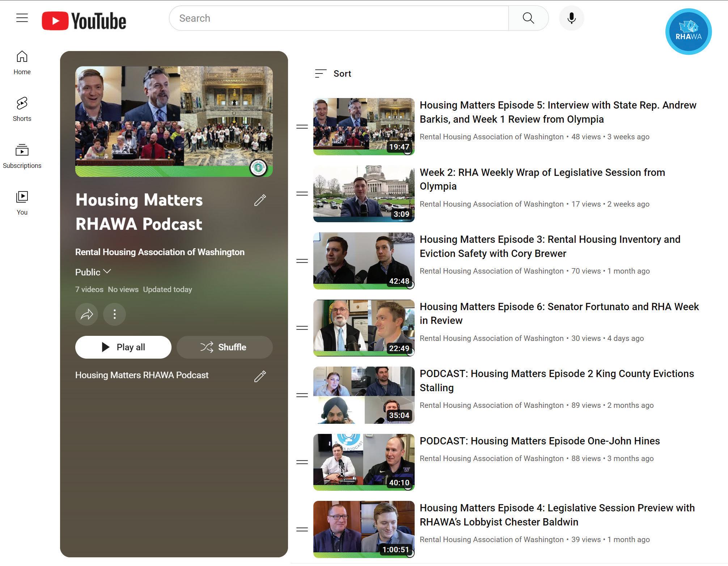Navigate to Home in sidebar
Viewport: 728px width, 566px height.
coord(22,62)
